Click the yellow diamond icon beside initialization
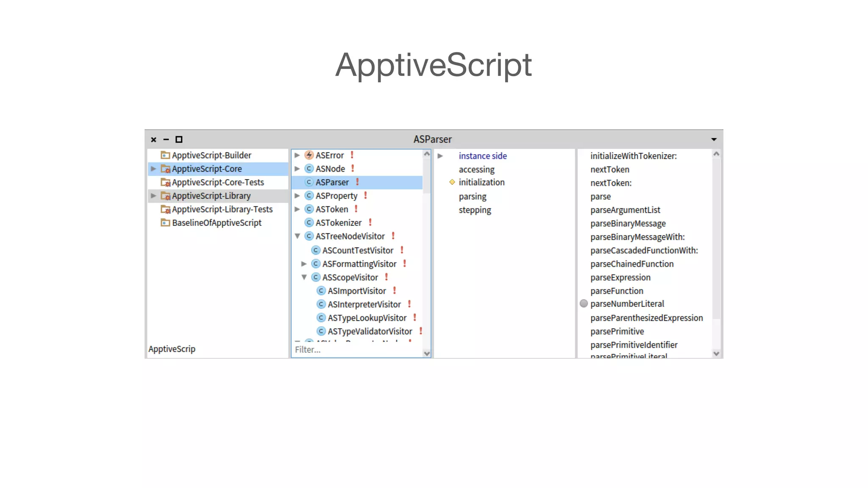868x488 pixels. click(x=452, y=182)
